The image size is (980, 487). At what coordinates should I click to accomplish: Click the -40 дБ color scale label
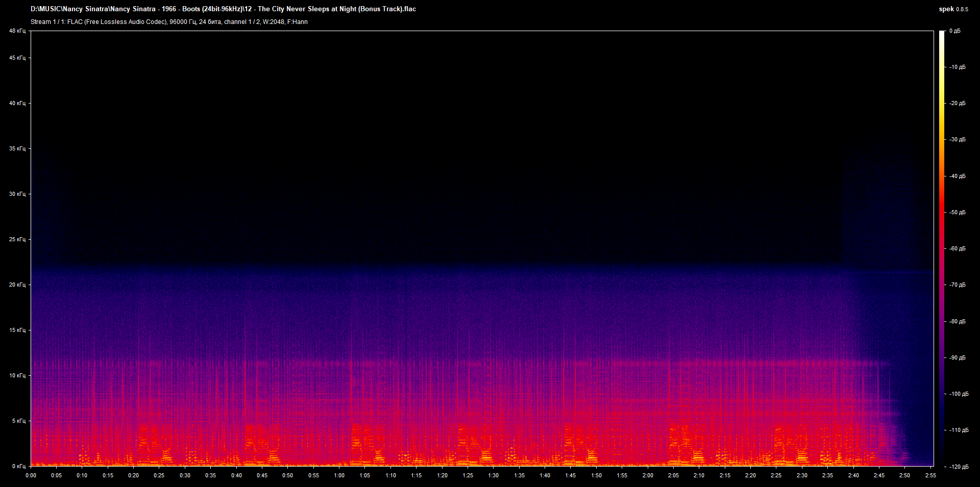[957, 176]
